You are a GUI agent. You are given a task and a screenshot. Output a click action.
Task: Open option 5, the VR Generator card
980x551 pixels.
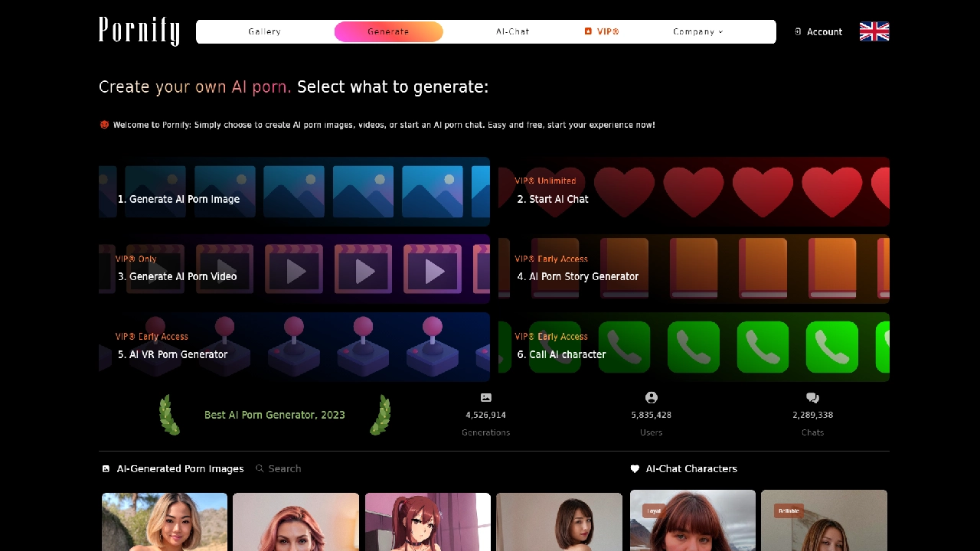(x=294, y=347)
